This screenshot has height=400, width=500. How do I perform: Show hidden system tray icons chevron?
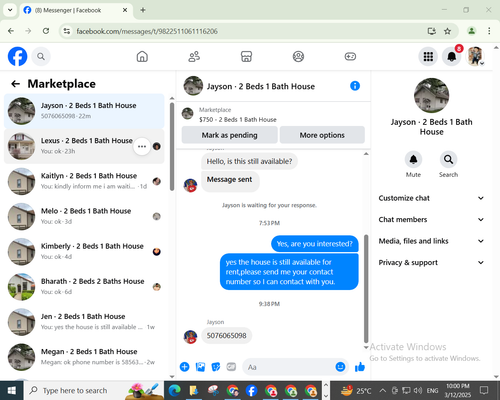[383, 390]
